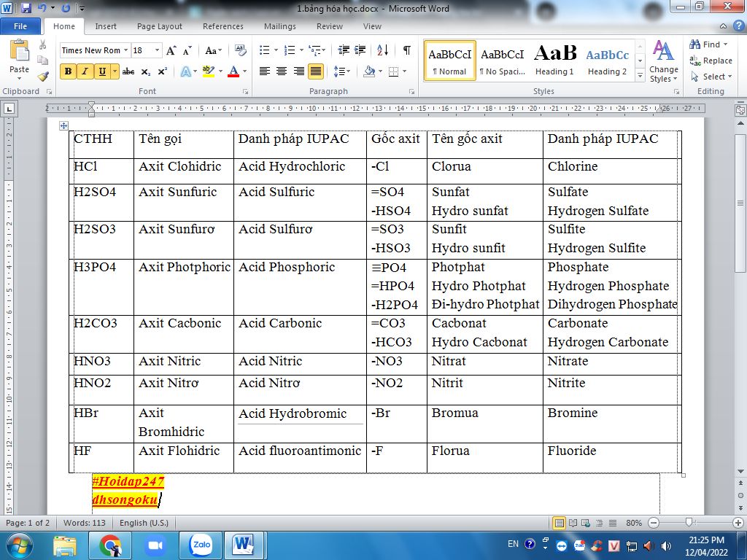Click the volume speaker tray icon
Viewport: 747px width, 560px height.
click(666, 545)
